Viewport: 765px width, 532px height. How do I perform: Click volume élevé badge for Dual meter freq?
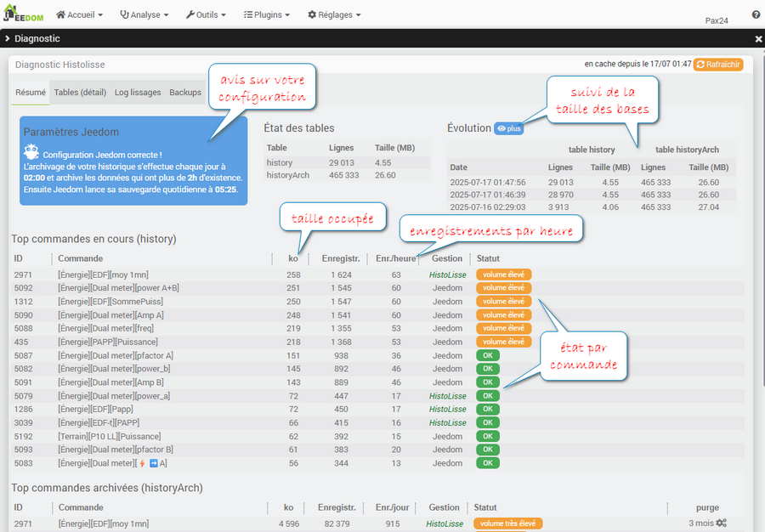click(503, 328)
